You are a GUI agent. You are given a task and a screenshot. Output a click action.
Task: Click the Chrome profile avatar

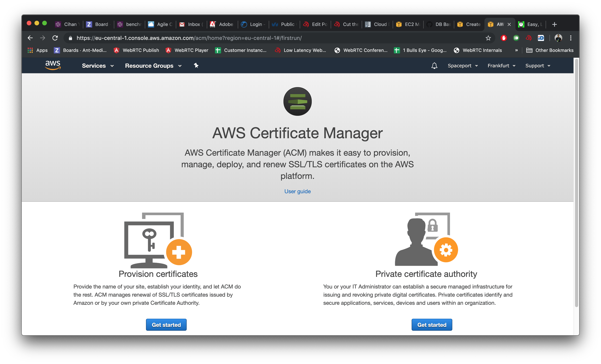pyautogui.click(x=558, y=38)
